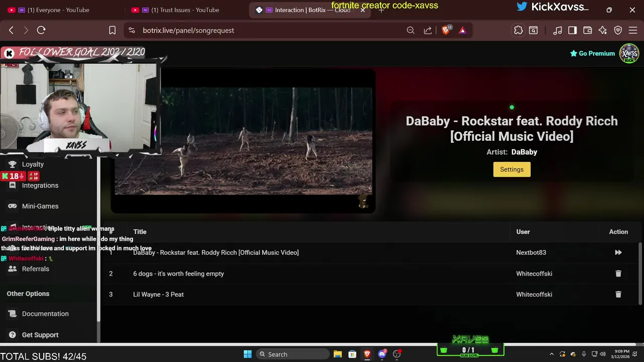Click the Nextbot83 user name

point(531,252)
